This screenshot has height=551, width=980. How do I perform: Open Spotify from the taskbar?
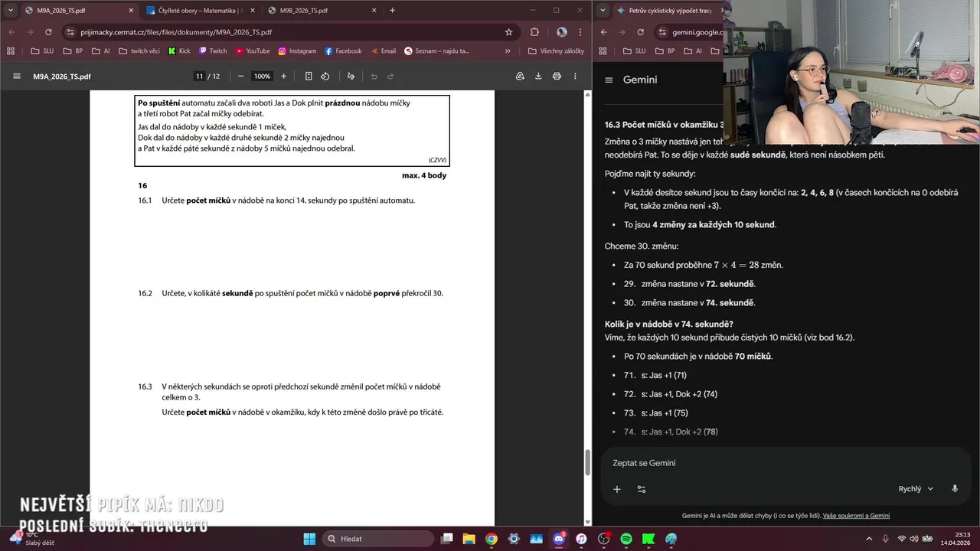point(626,539)
